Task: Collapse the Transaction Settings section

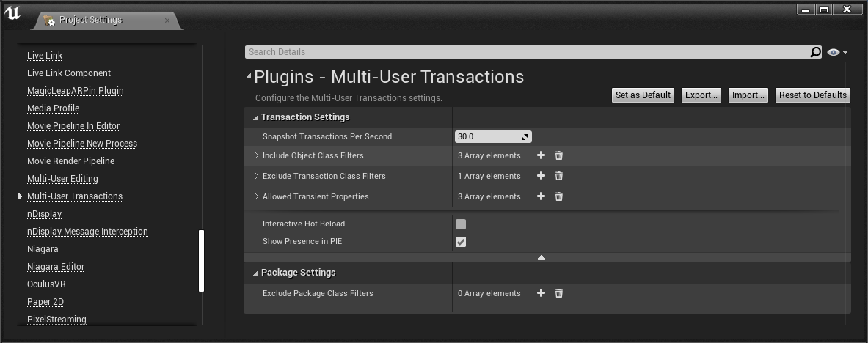Action: pyautogui.click(x=256, y=117)
